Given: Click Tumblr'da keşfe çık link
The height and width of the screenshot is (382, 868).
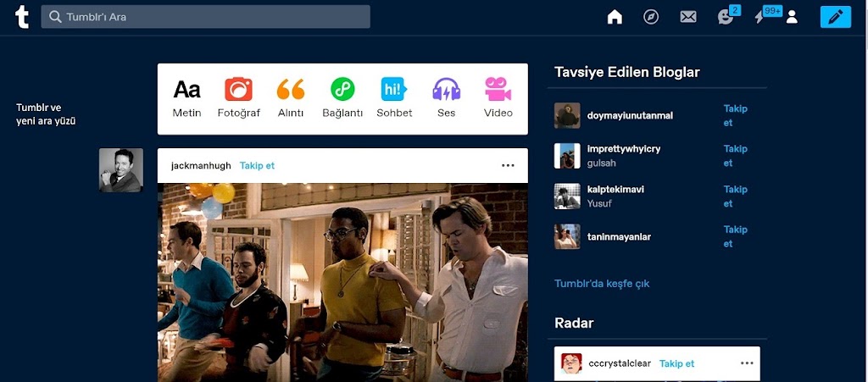Looking at the screenshot, I should click(602, 284).
